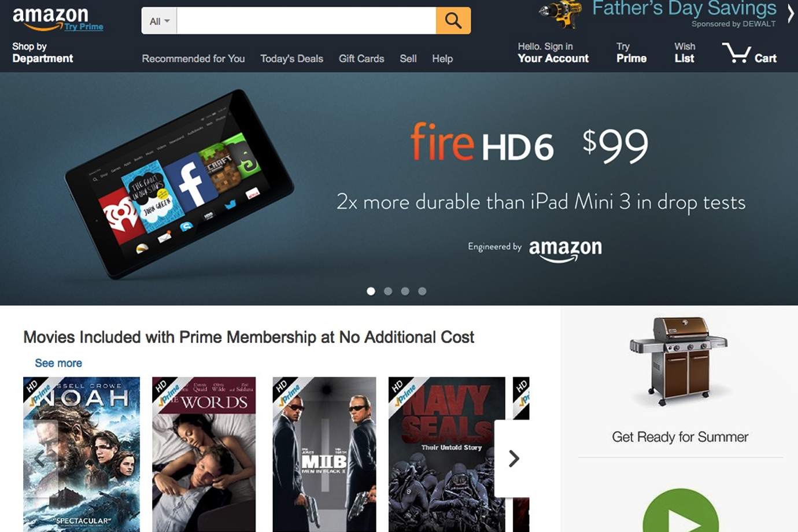
Task: Click the Fire HD6 tablet image
Action: [179, 183]
